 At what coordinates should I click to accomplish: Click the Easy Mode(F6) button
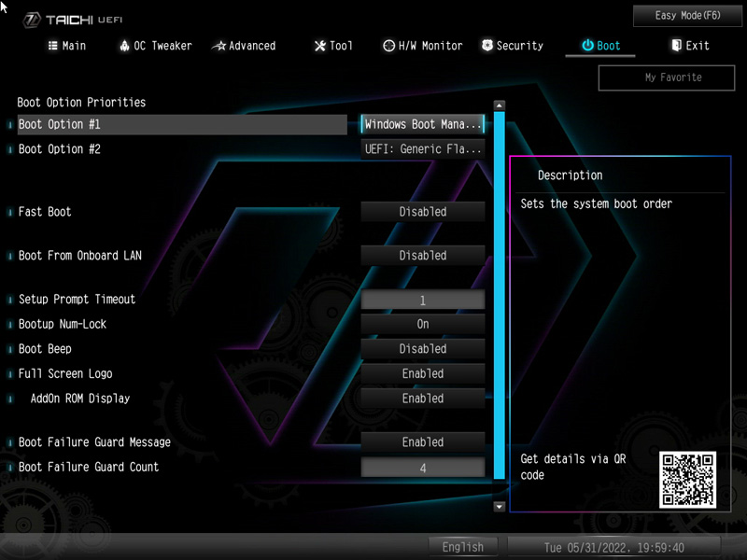click(x=688, y=16)
